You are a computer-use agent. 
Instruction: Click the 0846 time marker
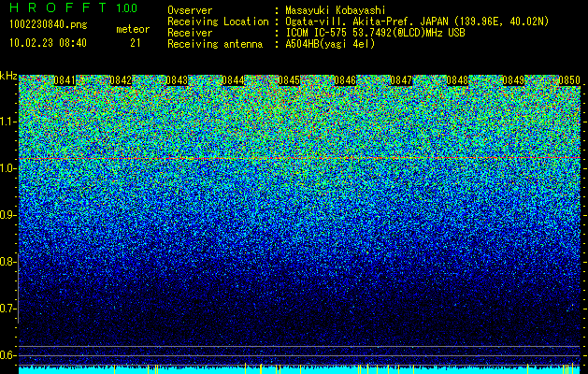click(x=345, y=80)
